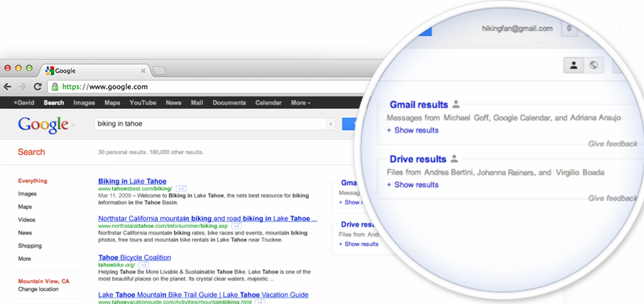Click Change location link
The height and width of the screenshot is (304, 644).
(38, 289)
